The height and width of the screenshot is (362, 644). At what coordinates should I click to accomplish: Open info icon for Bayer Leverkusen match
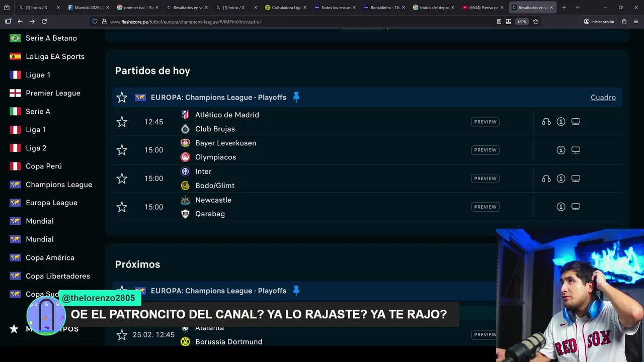(561, 150)
